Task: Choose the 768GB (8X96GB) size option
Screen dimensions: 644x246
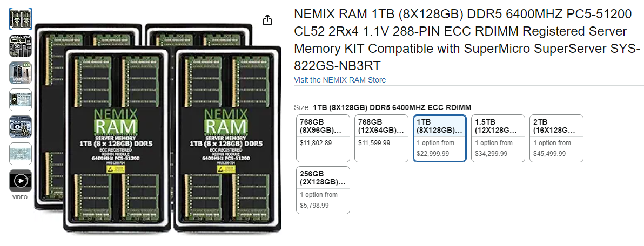Action: point(323,138)
